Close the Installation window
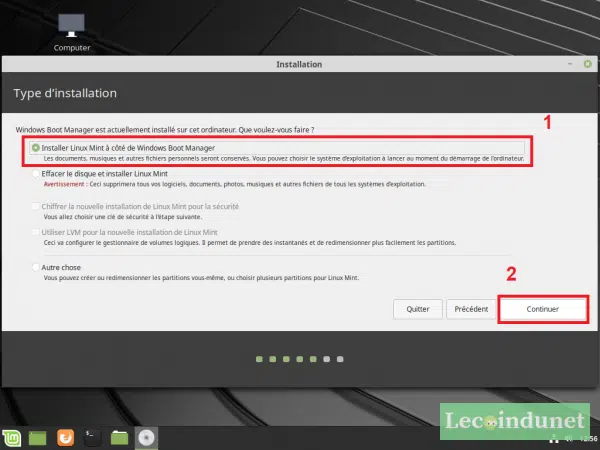This screenshot has height=450, width=600. pyautogui.click(x=588, y=64)
